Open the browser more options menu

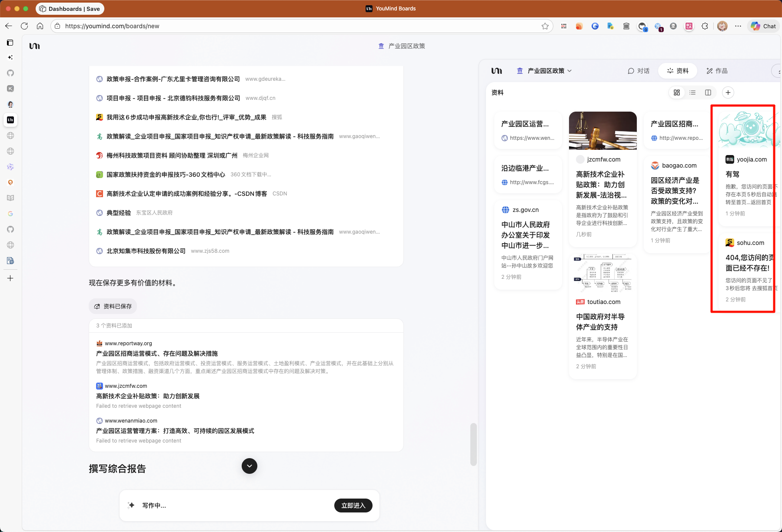[738, 26]
